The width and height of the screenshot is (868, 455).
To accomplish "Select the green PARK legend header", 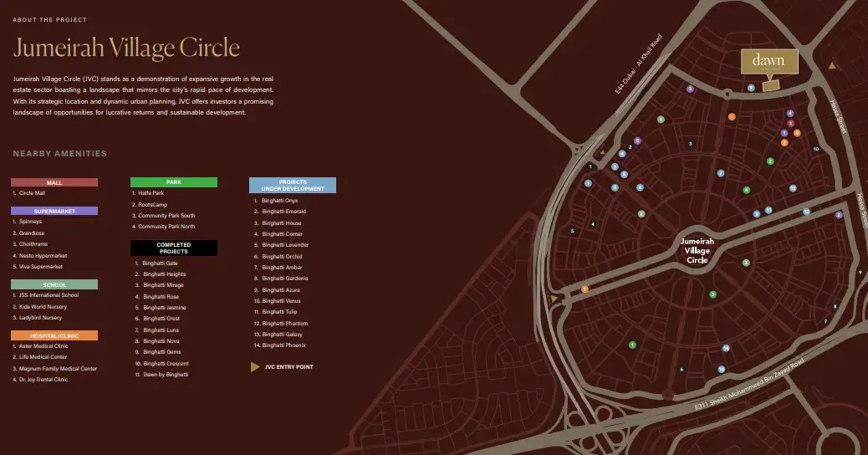I will click(174, 182).
